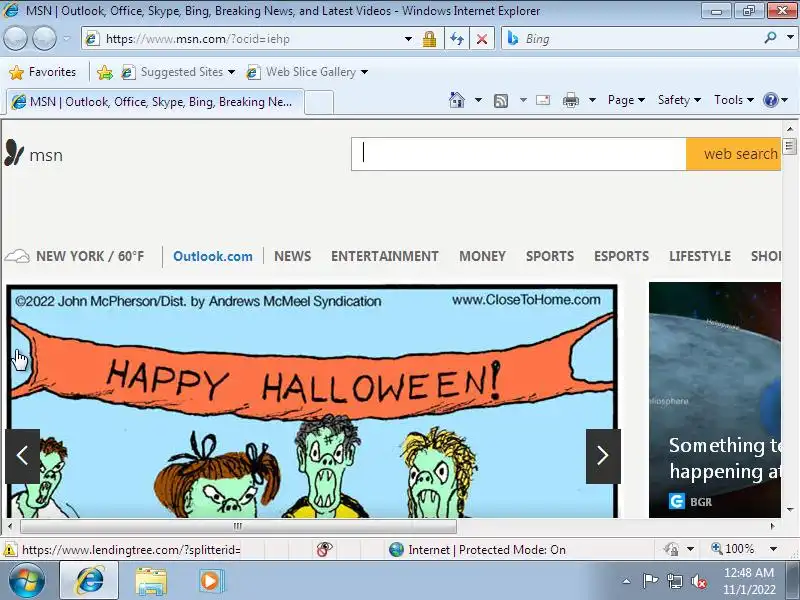The width and height of the screenshot is (800, 600).
Task: Show previous slide with left arrow
Action: click(x=22, y=456)
